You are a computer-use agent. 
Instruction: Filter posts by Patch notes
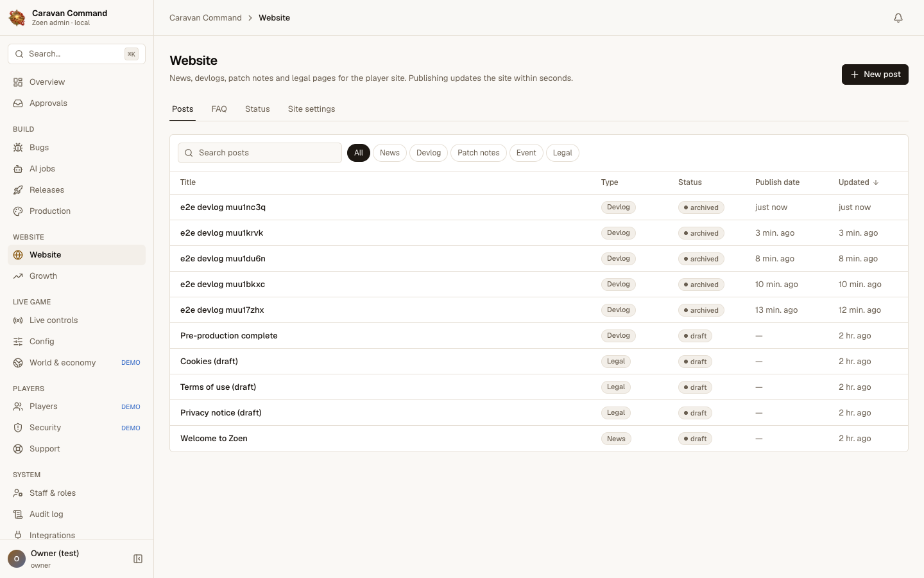[479, 153]
